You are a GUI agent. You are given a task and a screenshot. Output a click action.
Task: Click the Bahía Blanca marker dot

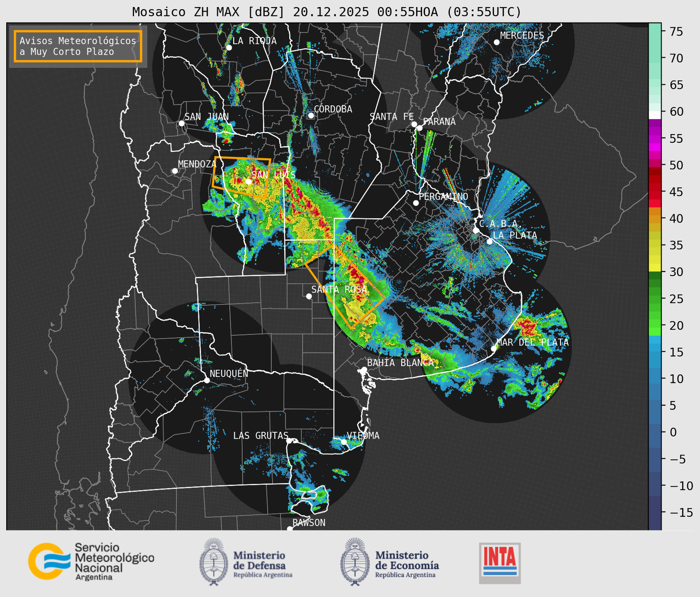364,369
